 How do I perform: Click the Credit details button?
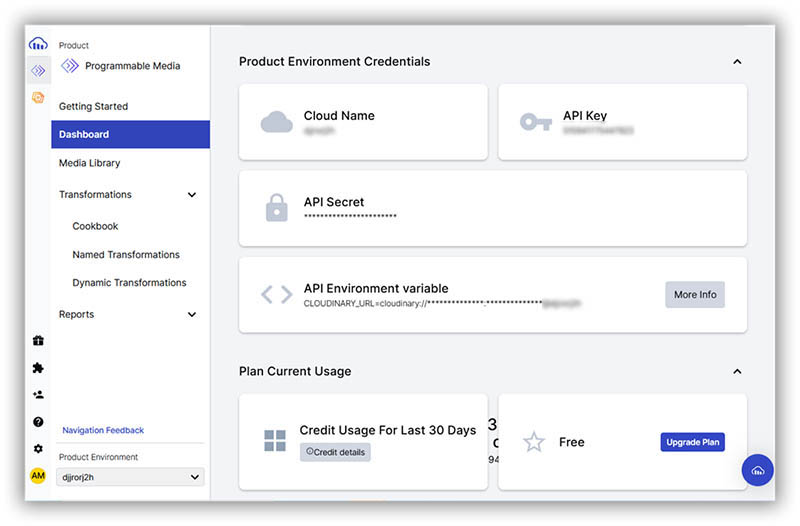pos(335,452)
